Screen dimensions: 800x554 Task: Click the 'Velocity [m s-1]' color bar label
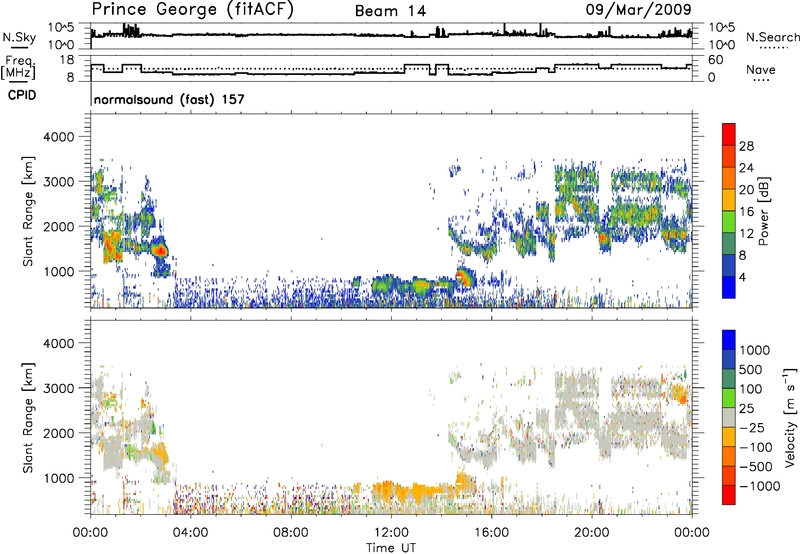(x=790, y=417)
